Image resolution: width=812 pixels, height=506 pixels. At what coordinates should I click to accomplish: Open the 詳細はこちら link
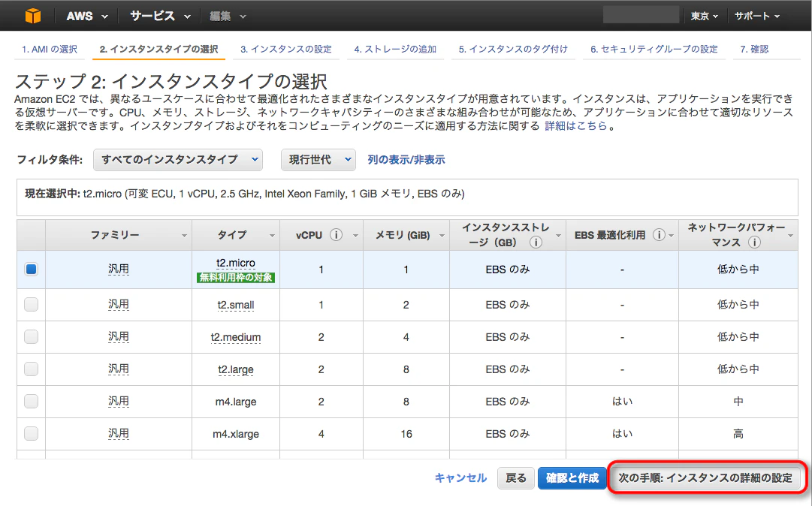pyautogui.click(x=576, y=125)
